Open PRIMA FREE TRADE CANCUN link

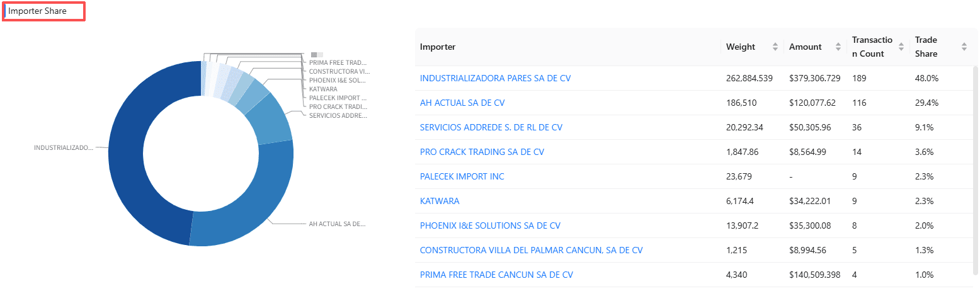[x=496, y=275]
